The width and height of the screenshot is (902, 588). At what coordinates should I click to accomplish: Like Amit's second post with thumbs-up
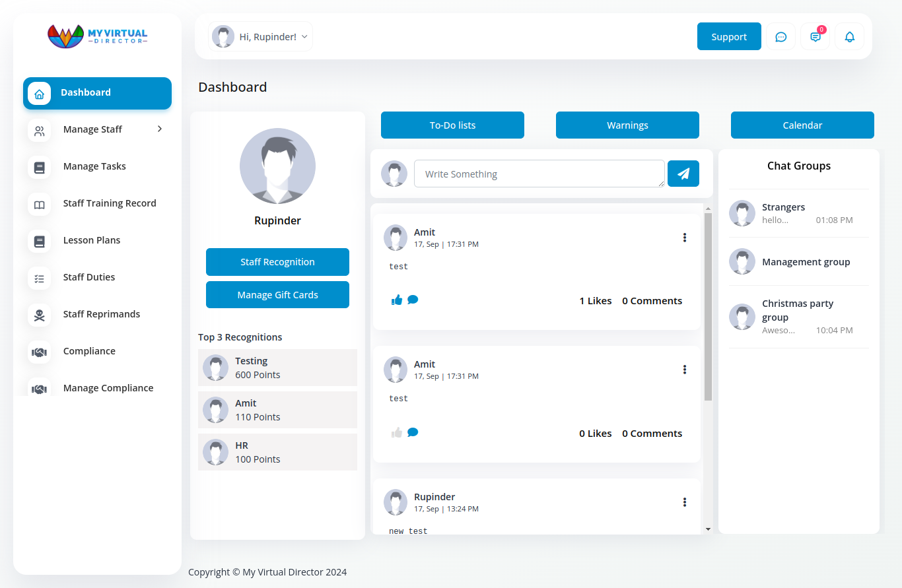pos(396,433)
